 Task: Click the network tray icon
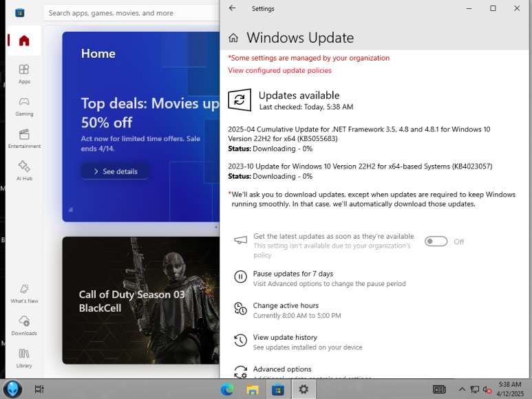[475, 389]
